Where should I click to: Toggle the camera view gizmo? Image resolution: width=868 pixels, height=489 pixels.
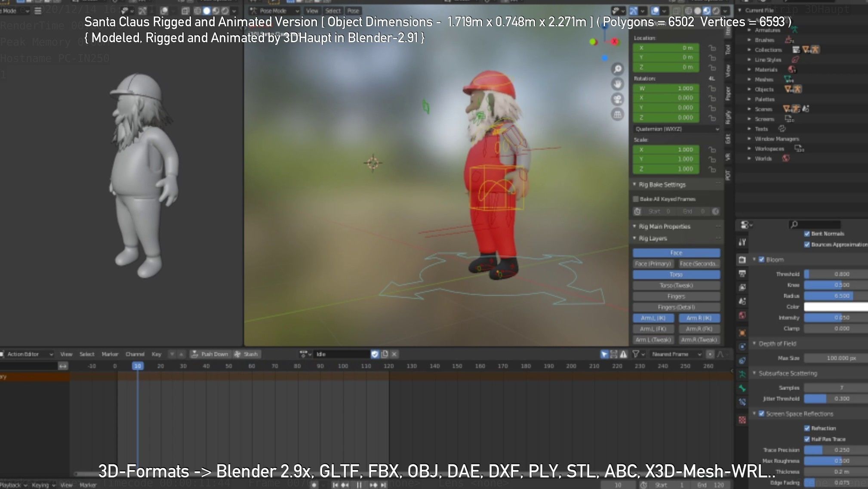[x=618, y=99]
